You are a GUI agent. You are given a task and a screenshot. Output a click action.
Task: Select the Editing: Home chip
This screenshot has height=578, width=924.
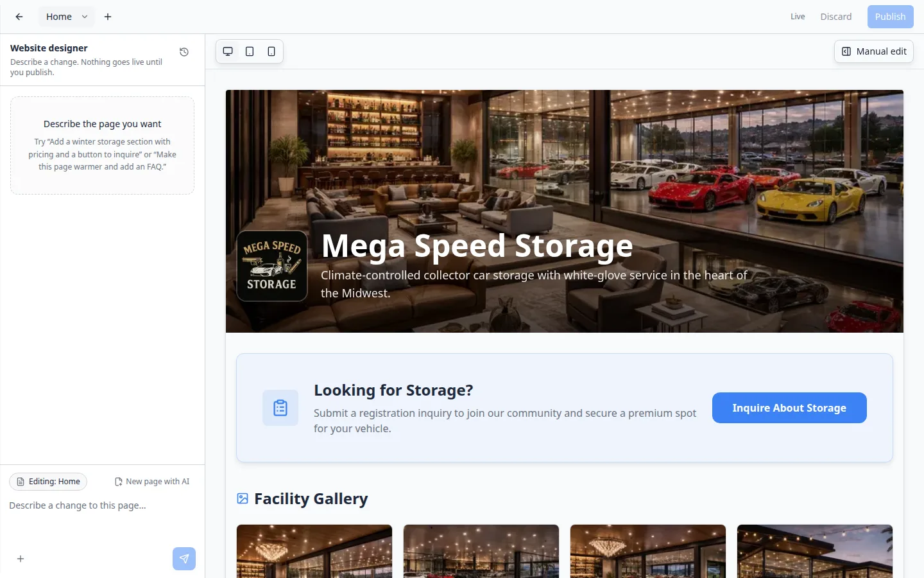pyautogui.click(x=48, y=482)
